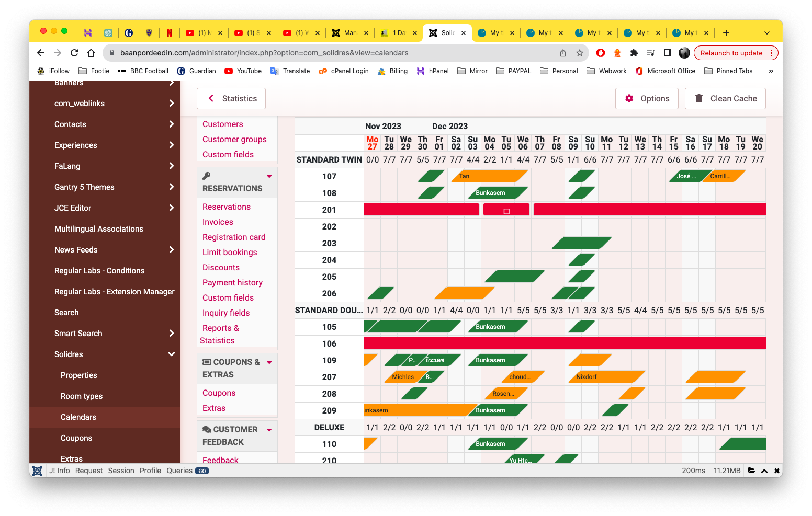Collapse the Coupons & Extras section
812x516 pixels.
269,362
